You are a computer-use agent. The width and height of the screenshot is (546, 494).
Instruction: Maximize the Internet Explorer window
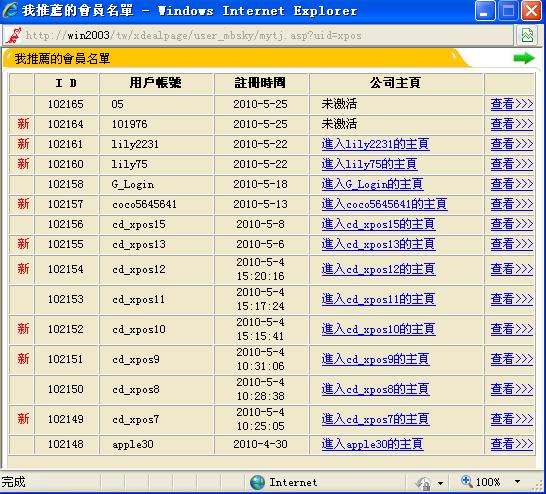(508, 11)
